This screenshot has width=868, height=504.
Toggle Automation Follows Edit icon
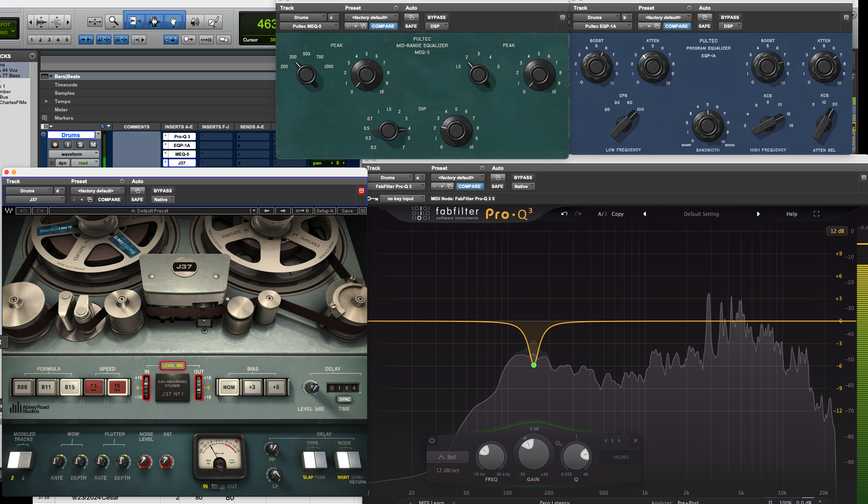click(x=171, y=40)
